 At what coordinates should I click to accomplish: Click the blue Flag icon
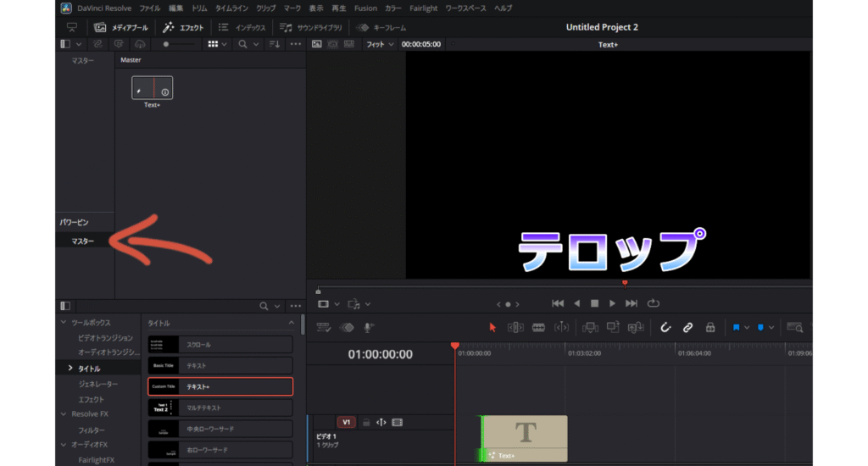[x=736, y=327]
